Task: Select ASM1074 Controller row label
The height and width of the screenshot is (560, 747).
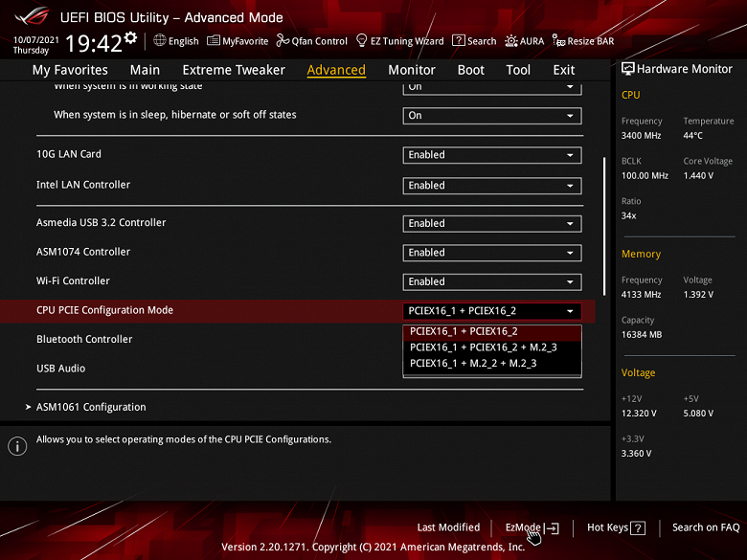Action: [x=83, y=252]
